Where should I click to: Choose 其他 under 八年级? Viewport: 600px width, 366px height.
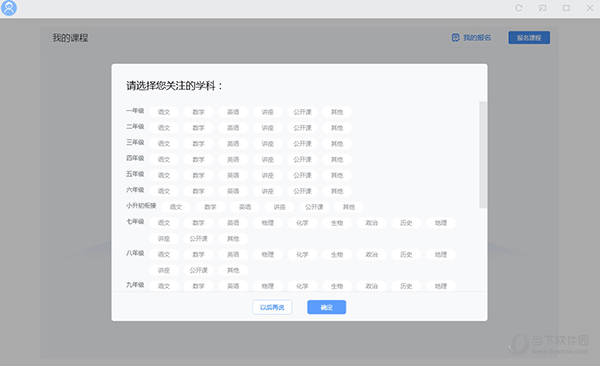233,270
